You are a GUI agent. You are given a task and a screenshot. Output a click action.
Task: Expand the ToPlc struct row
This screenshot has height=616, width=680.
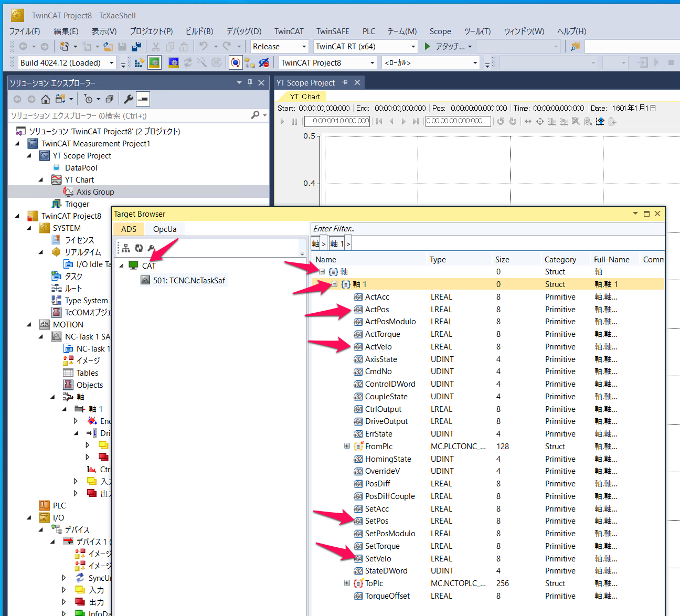point(347,583)
